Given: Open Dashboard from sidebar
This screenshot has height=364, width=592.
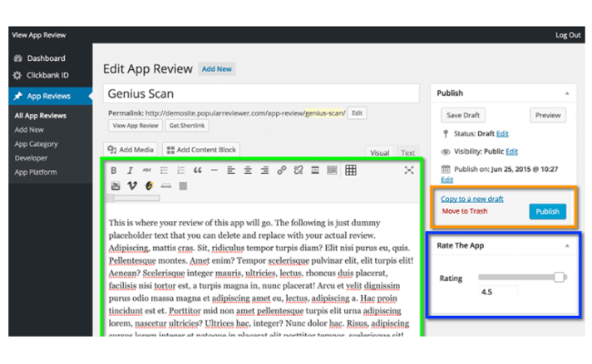Looking at the screenshot, I should [x=46, y=58].
